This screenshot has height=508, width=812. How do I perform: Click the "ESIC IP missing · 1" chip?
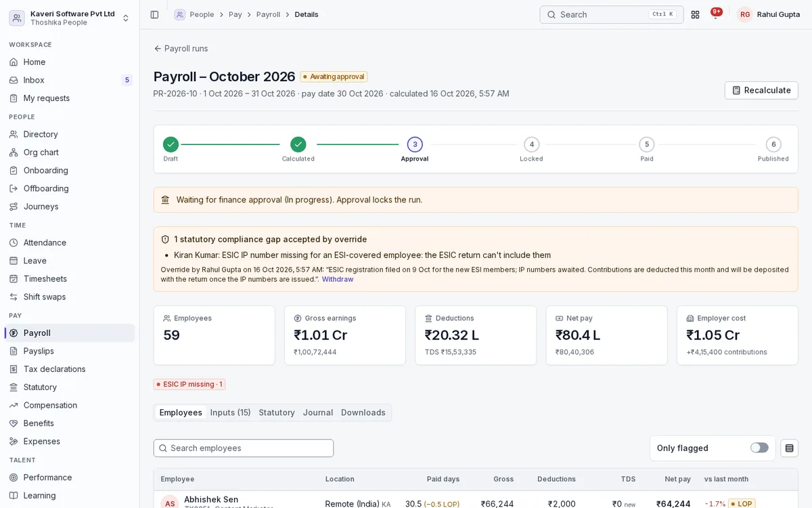point(189,384)
